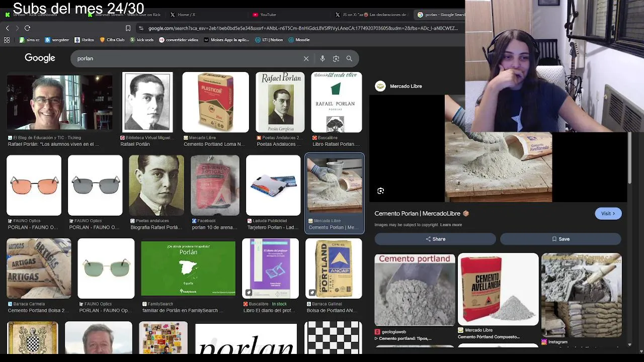Go to Google home via the logo

[x=40, y=58]
